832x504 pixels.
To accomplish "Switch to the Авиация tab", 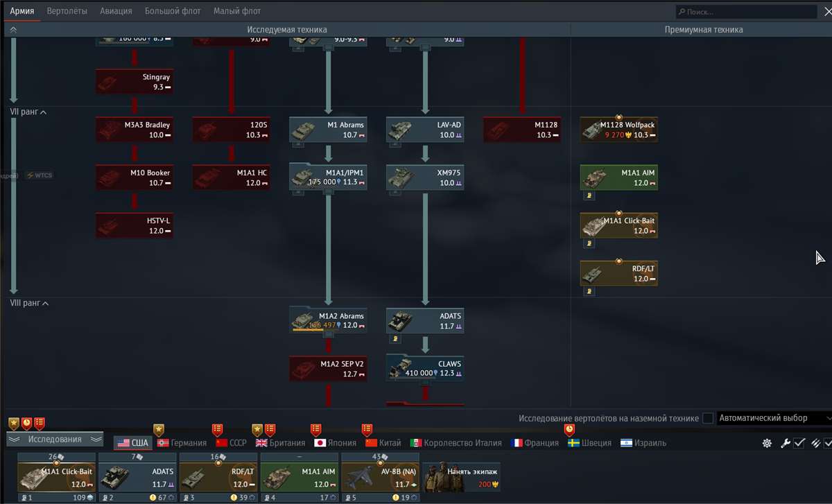I will pyautogui.click(x=116, y=10).
